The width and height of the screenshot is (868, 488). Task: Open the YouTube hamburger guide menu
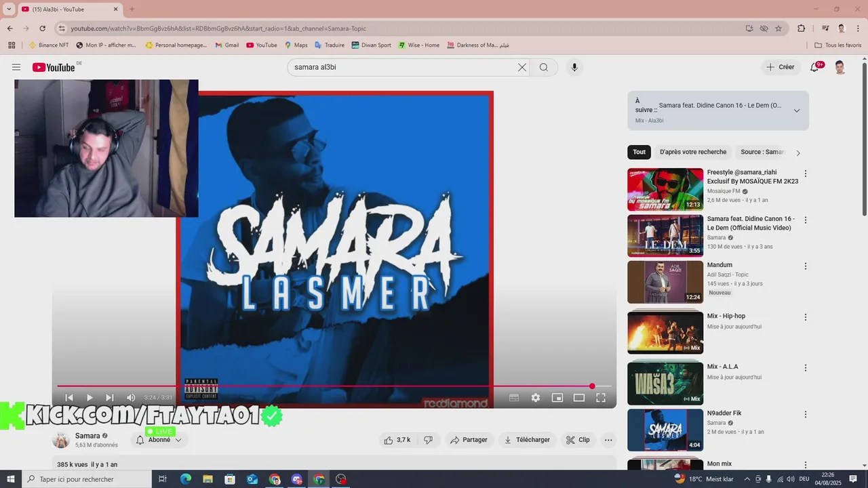pos(16,67)
